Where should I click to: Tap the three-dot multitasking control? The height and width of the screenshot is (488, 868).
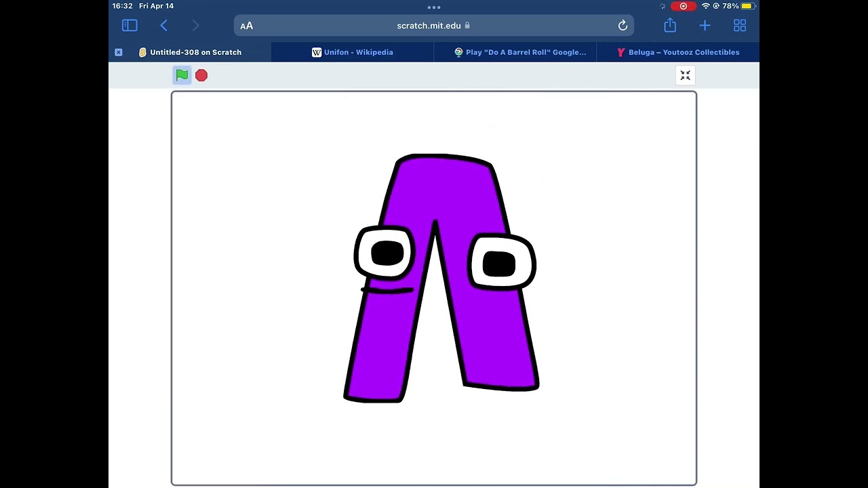click(434, 7)
